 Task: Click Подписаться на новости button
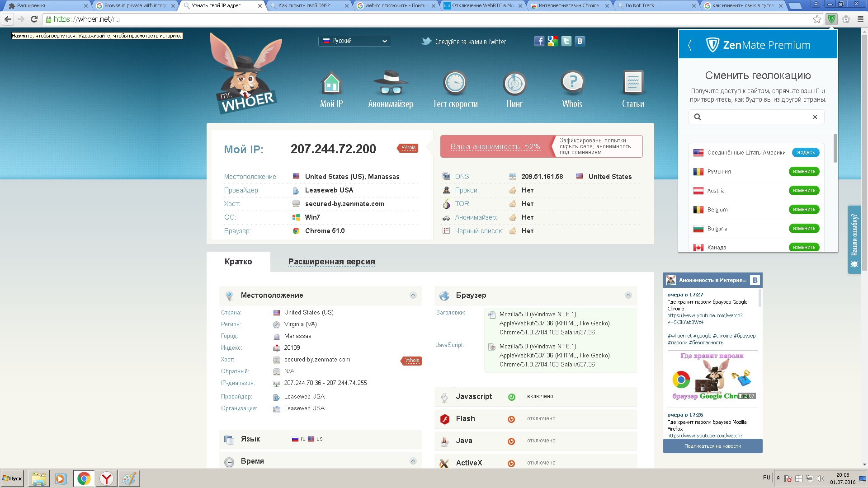tap(712, 446)
